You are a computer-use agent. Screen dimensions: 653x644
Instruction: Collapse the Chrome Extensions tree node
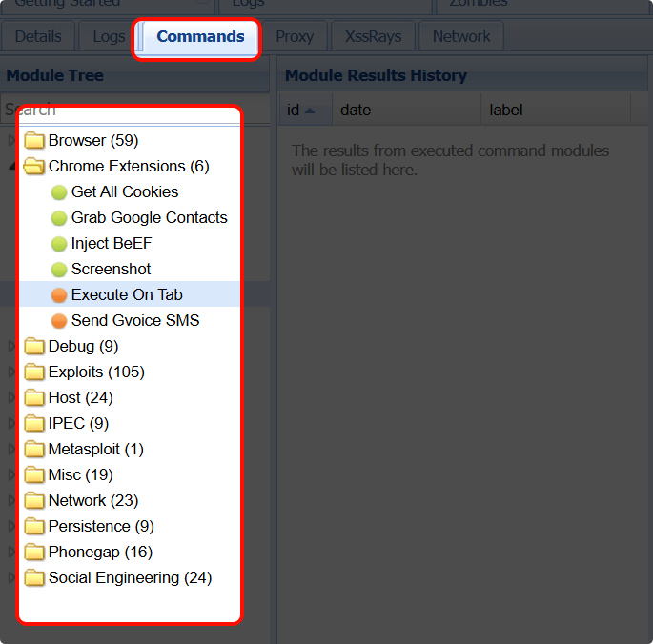[11, 167]
